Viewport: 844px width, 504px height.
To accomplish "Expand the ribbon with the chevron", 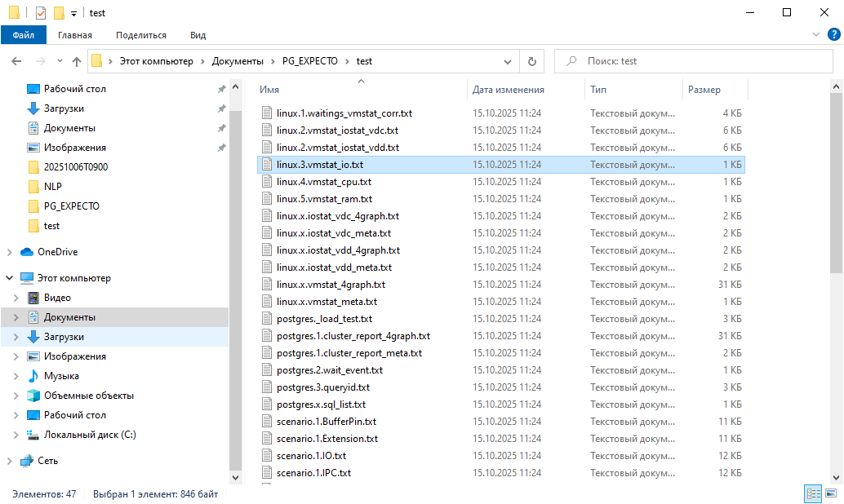I will 816,35.
